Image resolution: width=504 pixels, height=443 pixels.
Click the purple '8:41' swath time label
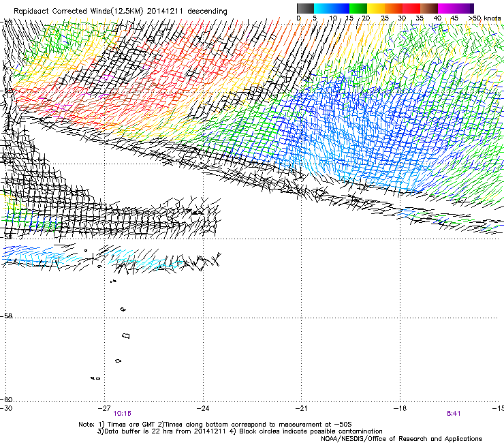(454, 414)
